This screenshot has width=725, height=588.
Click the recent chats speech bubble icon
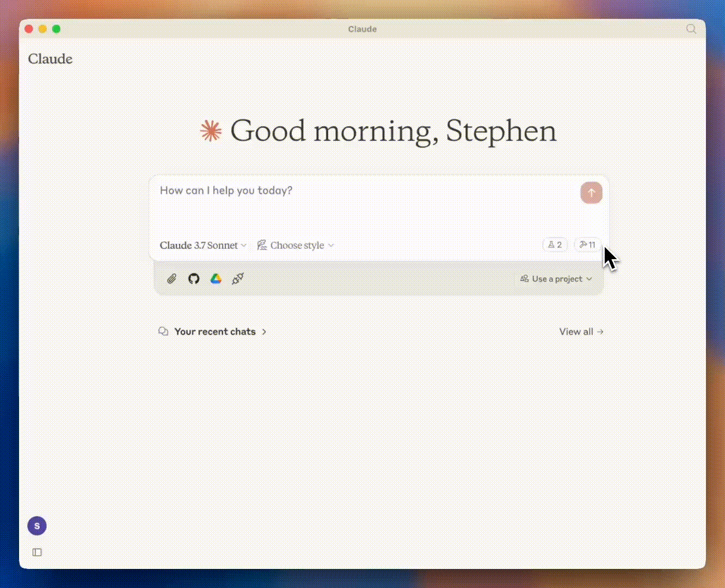(x=163, y=332)
